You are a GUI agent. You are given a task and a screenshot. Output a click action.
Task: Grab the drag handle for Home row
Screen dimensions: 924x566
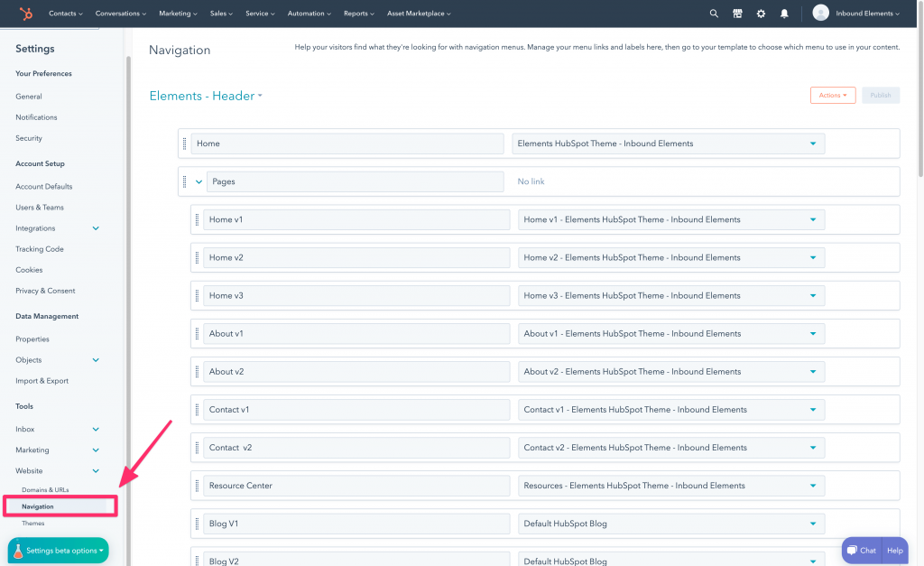[x=184, y=144]
